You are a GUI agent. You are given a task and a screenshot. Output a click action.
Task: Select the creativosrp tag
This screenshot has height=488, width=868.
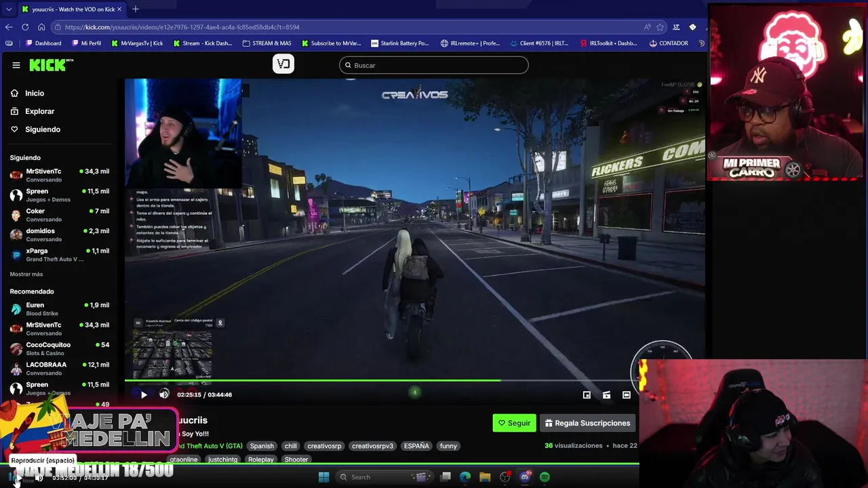tap(324, 446)
